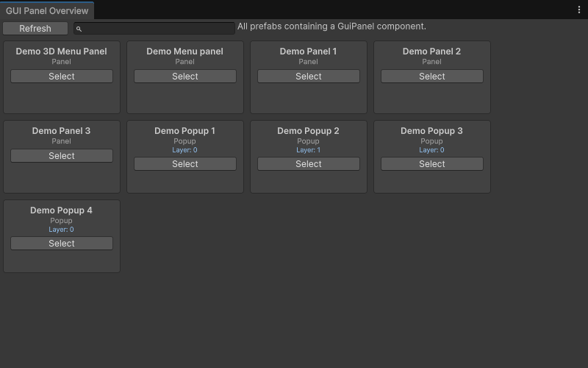Click 'Layer: 0' under Demo Popup 3
This screenshot has height=368, width=588.
tap(431, 150)
